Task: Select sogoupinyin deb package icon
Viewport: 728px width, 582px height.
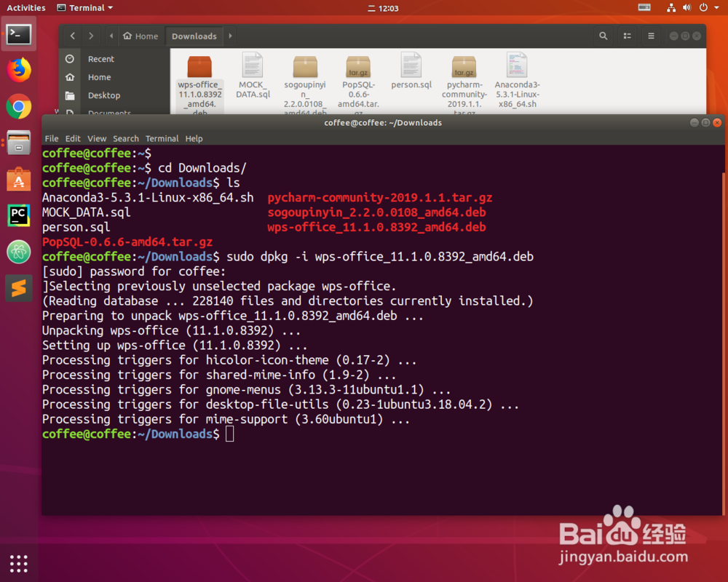Action: pyautogui.click(x=305, y=66)
